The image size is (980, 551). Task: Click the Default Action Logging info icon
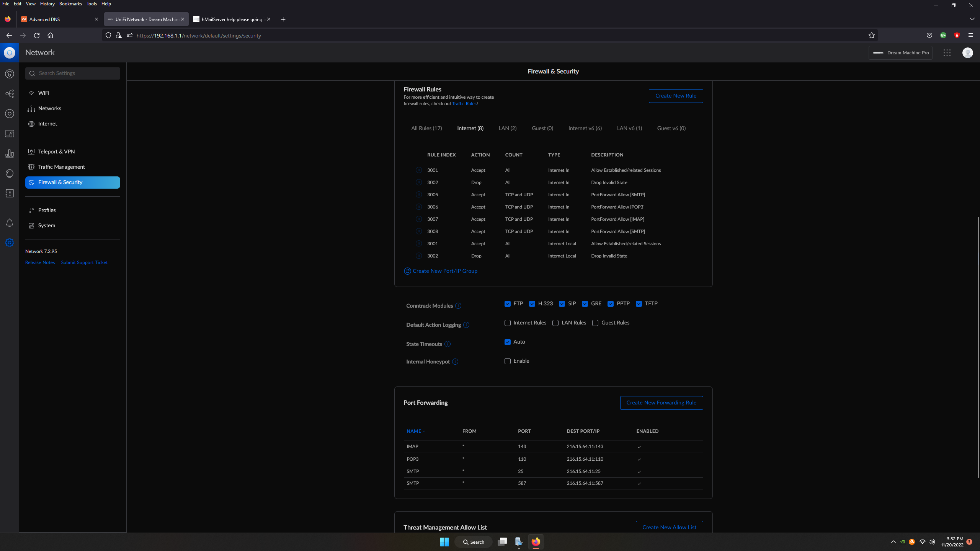466,325
